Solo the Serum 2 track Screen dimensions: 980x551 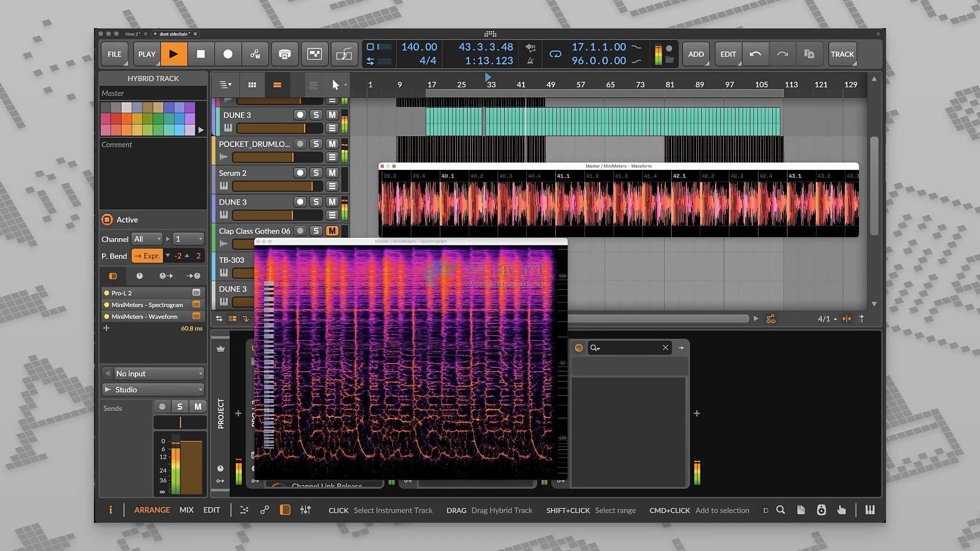(x=316, y=173)
